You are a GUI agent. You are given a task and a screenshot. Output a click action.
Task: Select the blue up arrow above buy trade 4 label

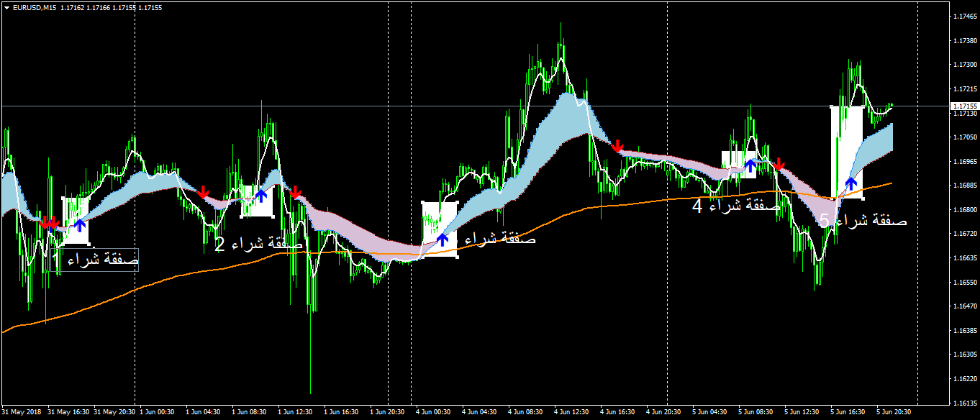[750, 165]
